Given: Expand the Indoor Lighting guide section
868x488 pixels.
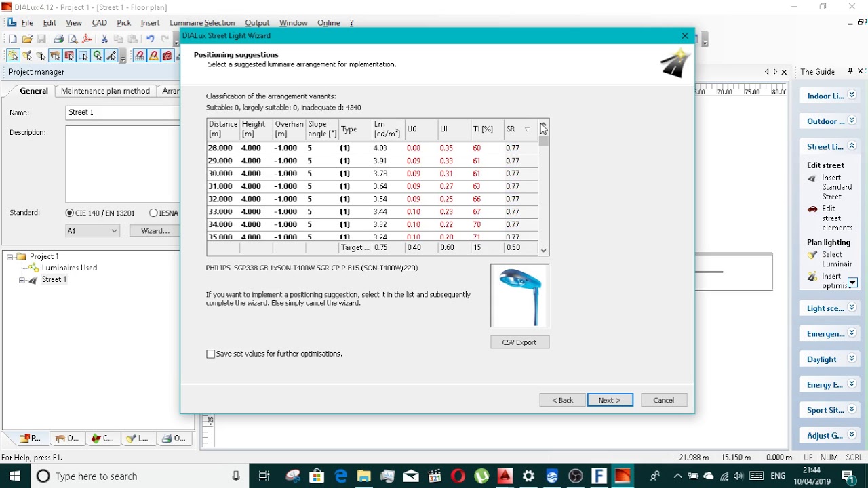Looking at the screenshot, I should [852, 96].
